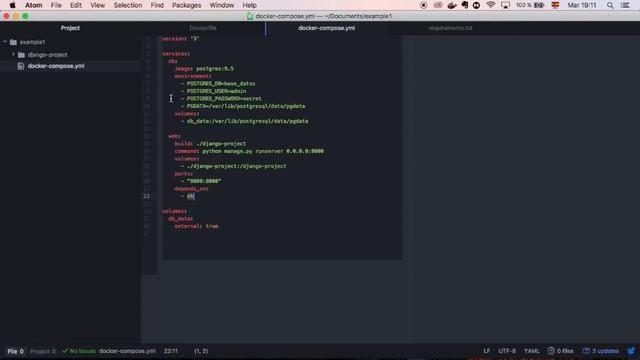This screenshot has height=360, width=640.
Task: Change the LF line ending setting
Action: 487,351
